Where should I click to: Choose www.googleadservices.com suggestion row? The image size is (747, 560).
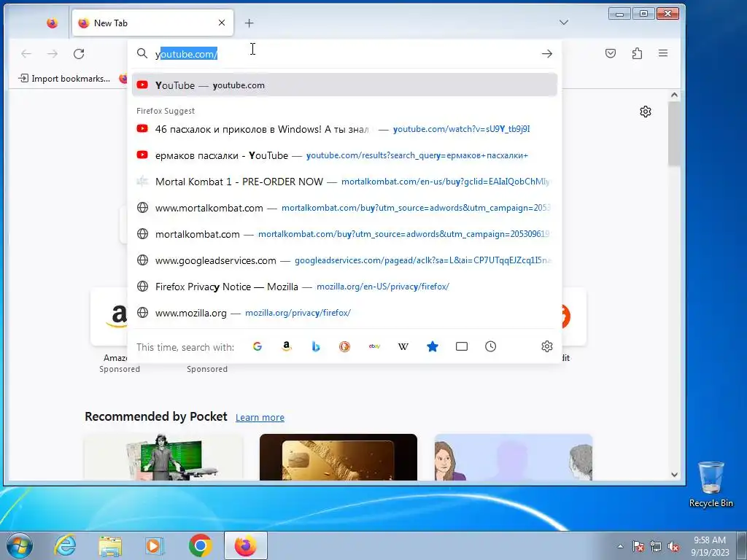[344, 260]
